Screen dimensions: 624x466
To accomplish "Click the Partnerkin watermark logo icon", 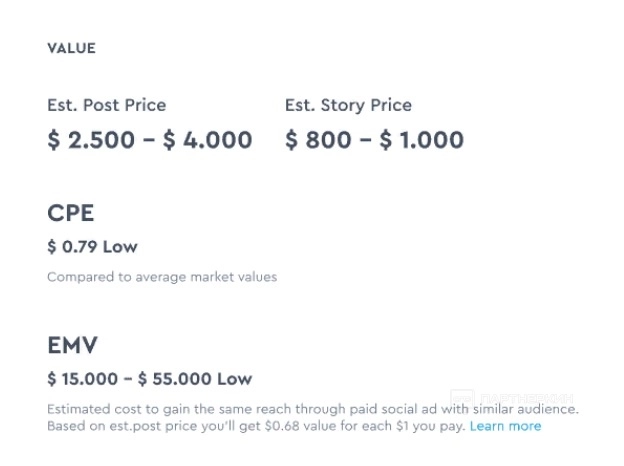I will point(461,399).
